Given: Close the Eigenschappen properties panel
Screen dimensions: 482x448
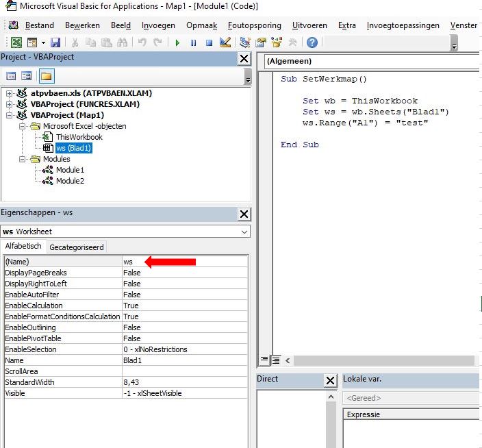Looking at the screenshot, I should (244, 214).
